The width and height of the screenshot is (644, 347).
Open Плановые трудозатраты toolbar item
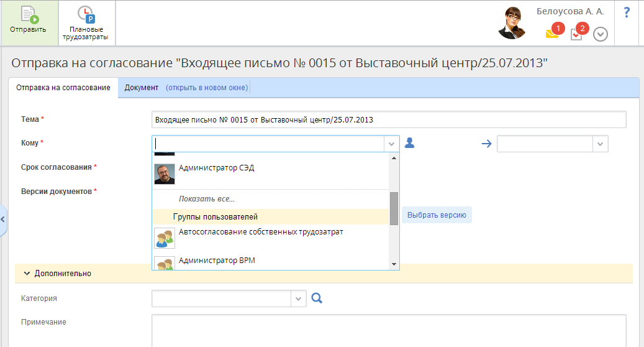[x=86, y=22]
